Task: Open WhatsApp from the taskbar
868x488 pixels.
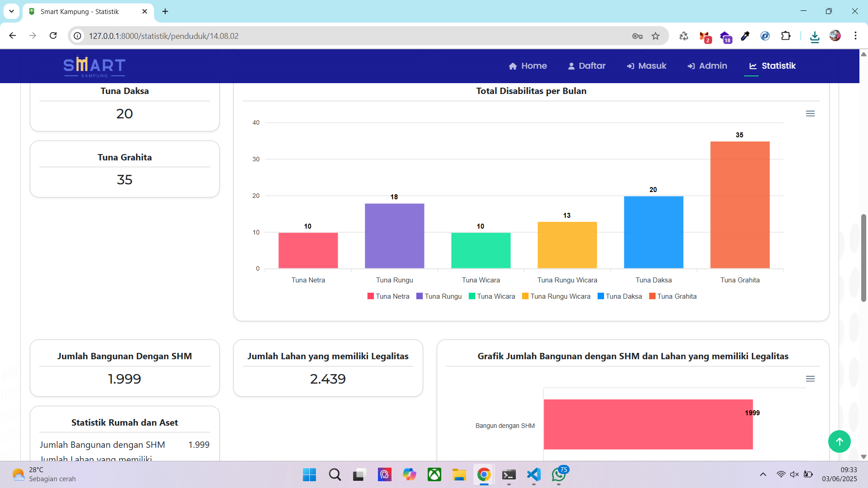Action: [x=558, y=474]
